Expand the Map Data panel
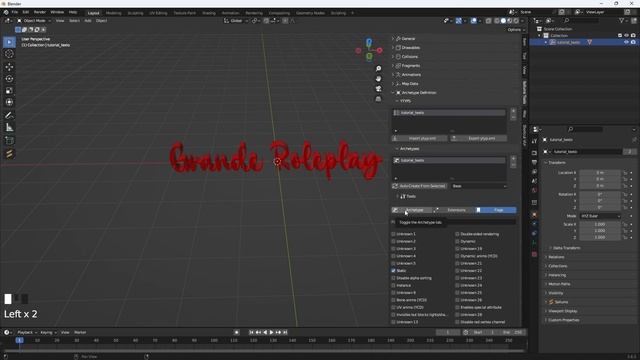Screen dimensions: 640x360 point(409,84)
